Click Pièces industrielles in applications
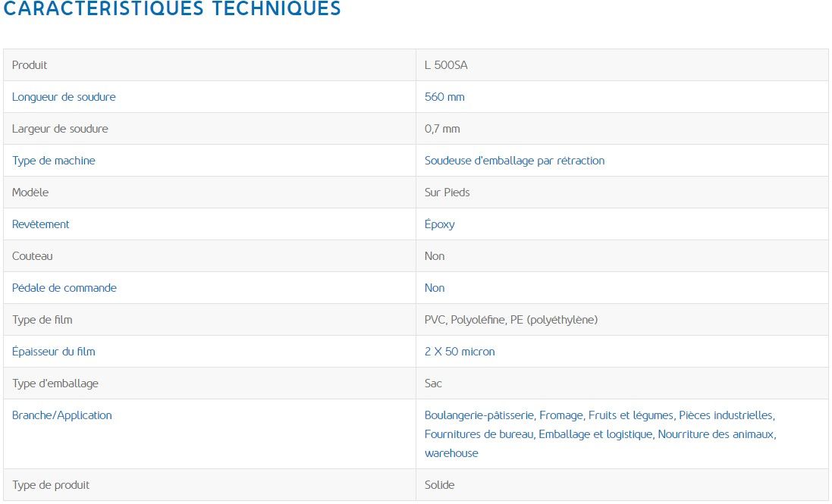832x504 pixels. click(x=726, y=415)
